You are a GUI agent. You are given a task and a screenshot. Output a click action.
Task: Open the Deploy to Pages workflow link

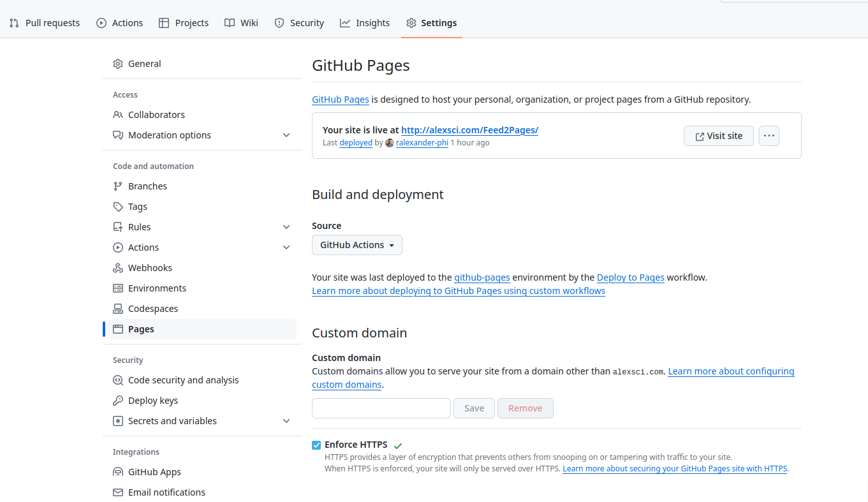click(x=631, y=277)
